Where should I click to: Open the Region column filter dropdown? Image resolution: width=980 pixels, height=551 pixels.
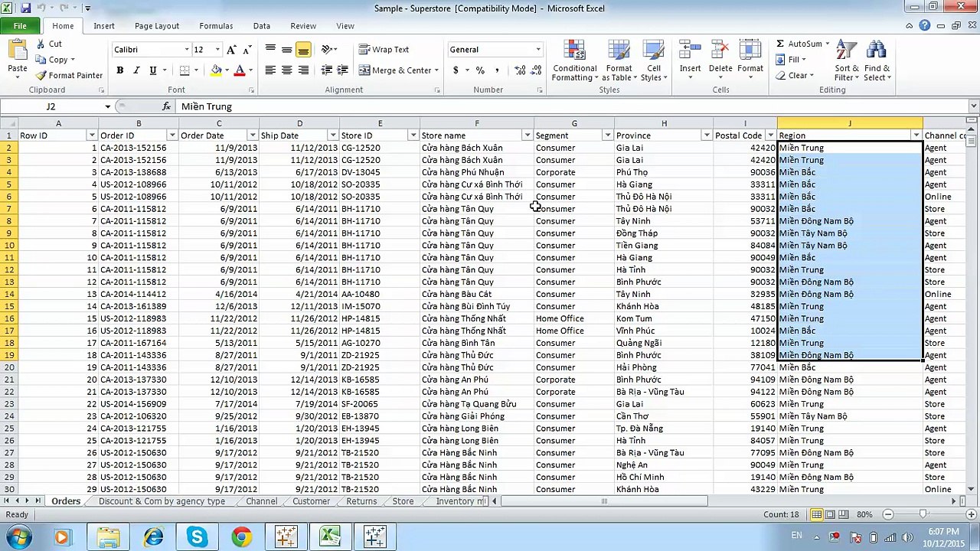[916, 135]
